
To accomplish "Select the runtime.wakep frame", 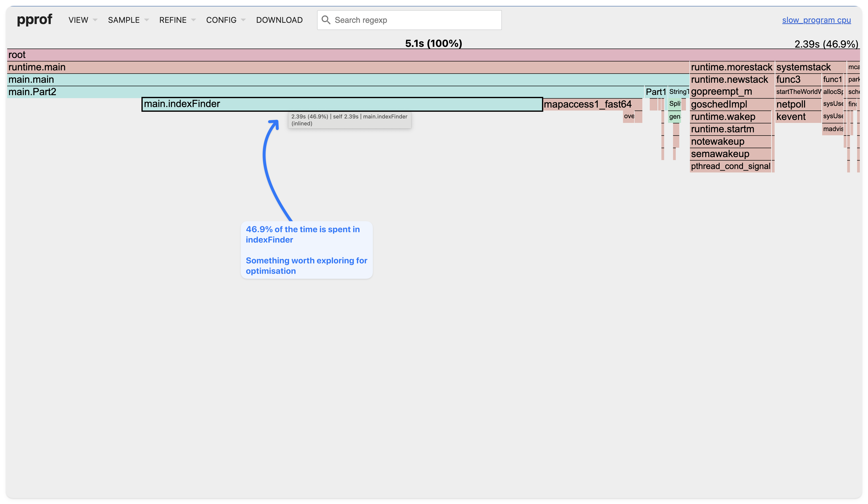I will click(731, 117).
